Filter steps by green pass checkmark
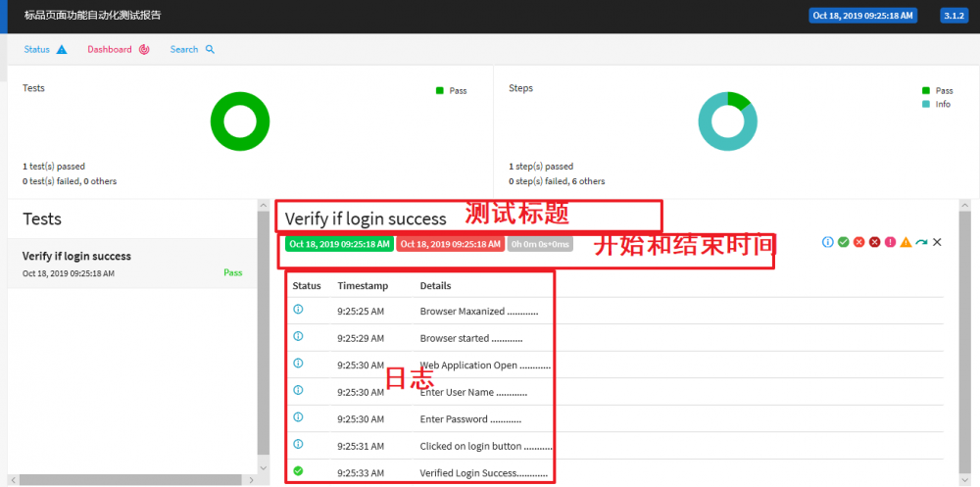 [x=843, y=242]
